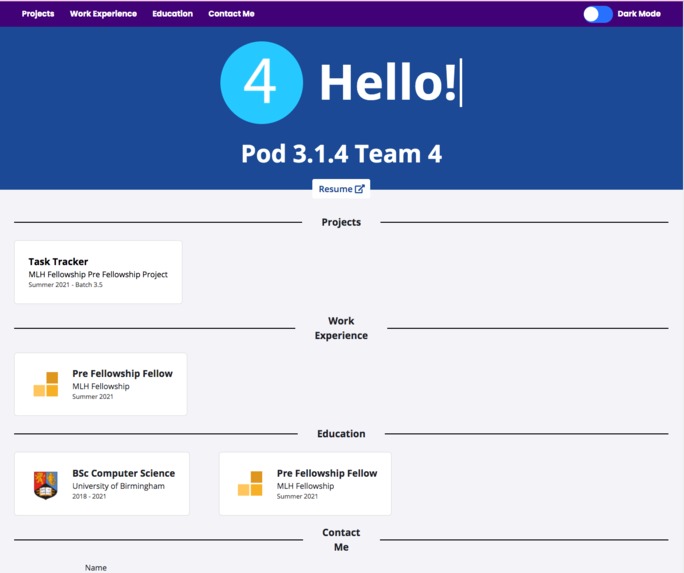Open the Projects nav link
The height and width of the screenshot is (573, 684).
click(38, 14)
